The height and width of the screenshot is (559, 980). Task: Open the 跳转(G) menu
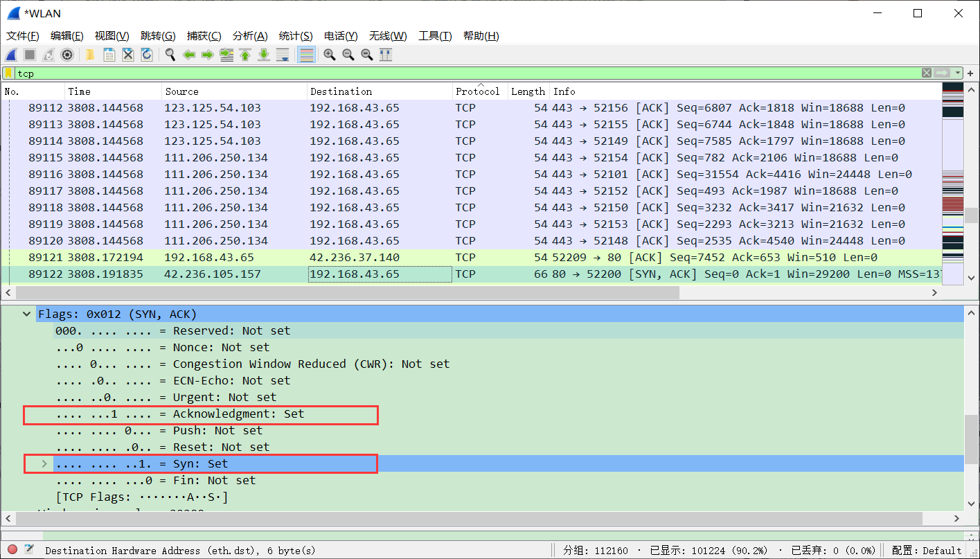point(158,36)
